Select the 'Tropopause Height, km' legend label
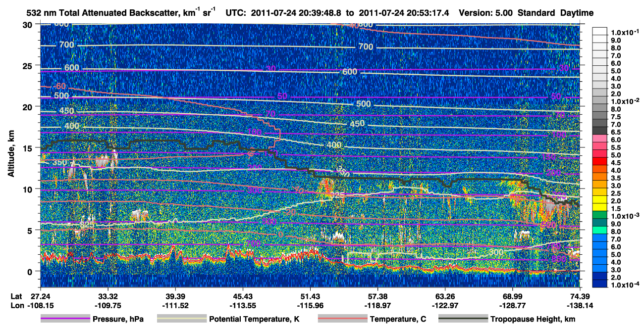The height and width of the screenshot is (330, 644). coord(533,320)
